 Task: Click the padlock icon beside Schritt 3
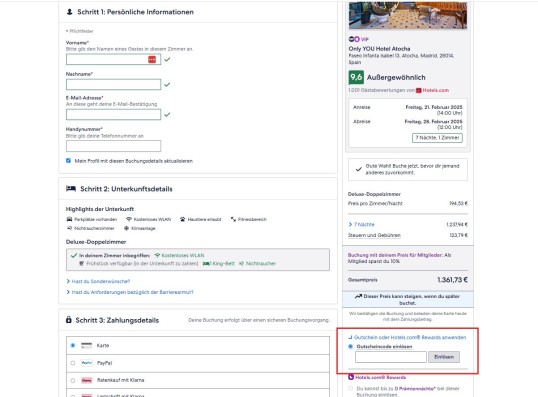[69, 320]
